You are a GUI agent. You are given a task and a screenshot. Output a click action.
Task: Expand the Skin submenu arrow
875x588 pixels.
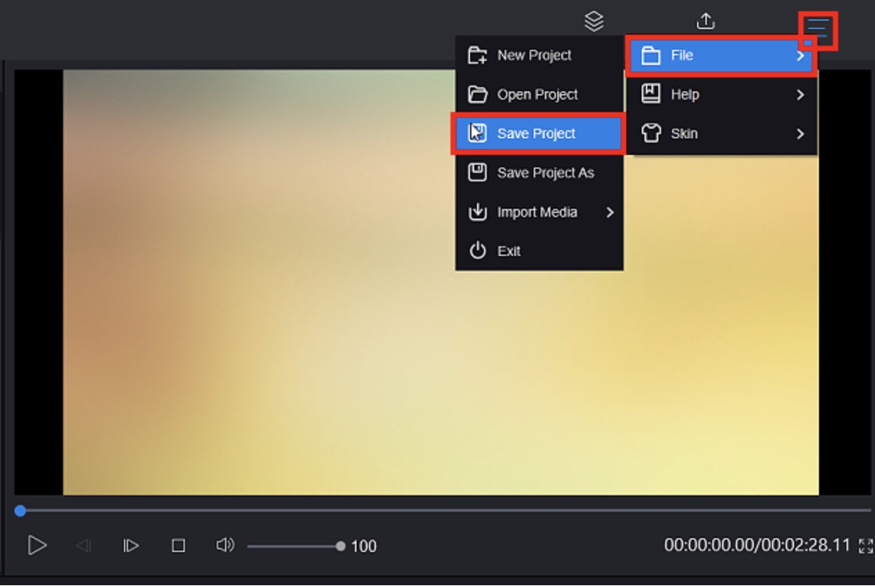[800, 133]
